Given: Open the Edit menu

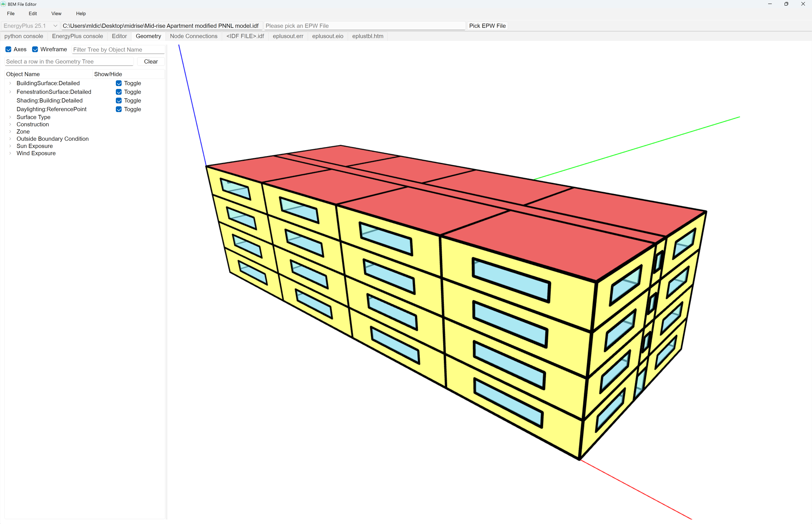Looking at the screenshot, I should [33, 14].
